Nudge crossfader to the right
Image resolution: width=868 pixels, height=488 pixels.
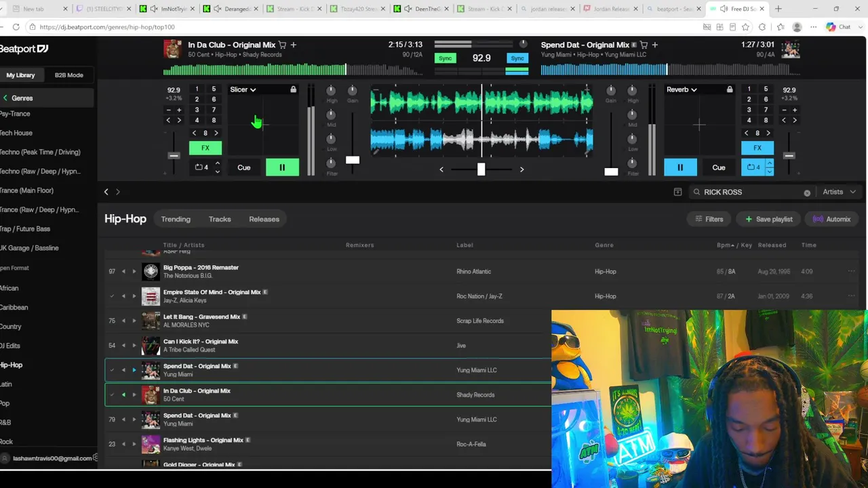521,169
